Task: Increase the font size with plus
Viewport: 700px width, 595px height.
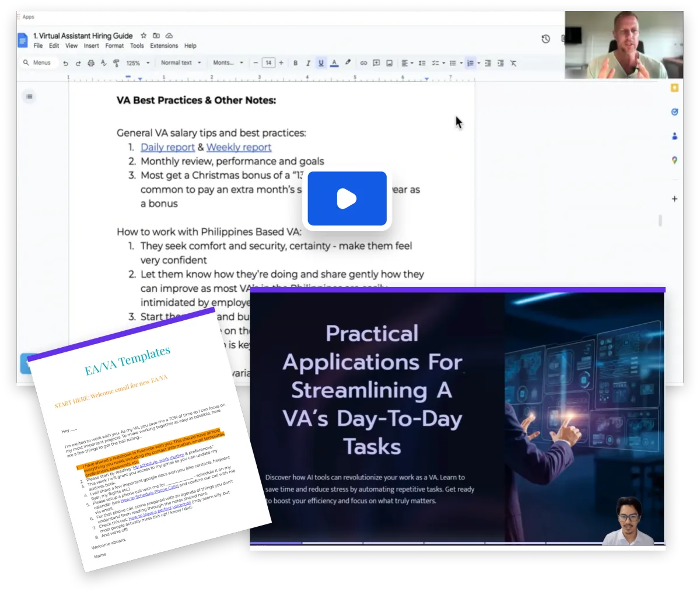Action: [281, 63]
